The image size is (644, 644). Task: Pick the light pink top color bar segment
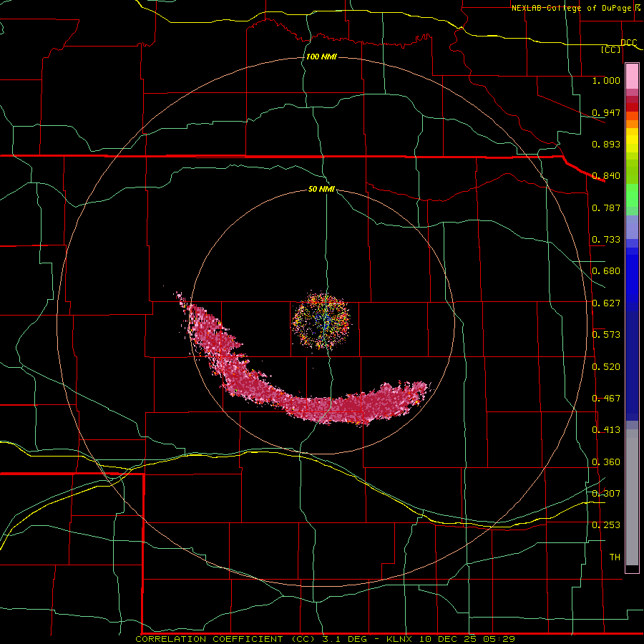pyautogui.click(x=632, y=76)
